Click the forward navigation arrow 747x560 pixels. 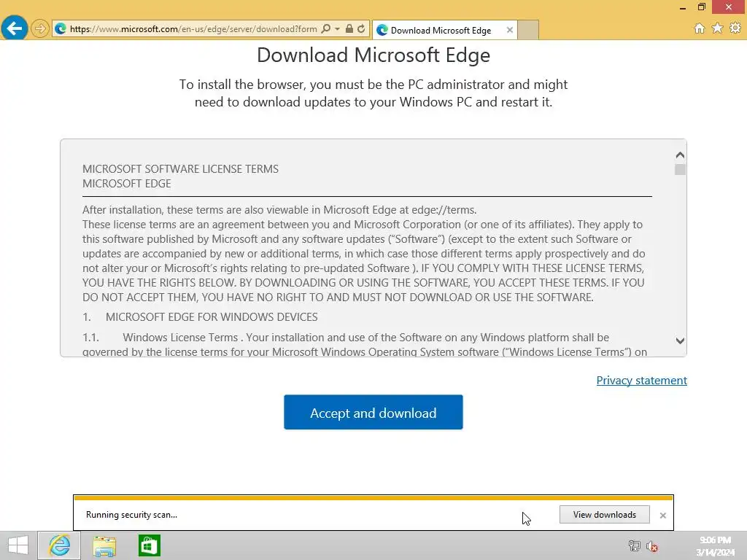[x=40, y=28]
